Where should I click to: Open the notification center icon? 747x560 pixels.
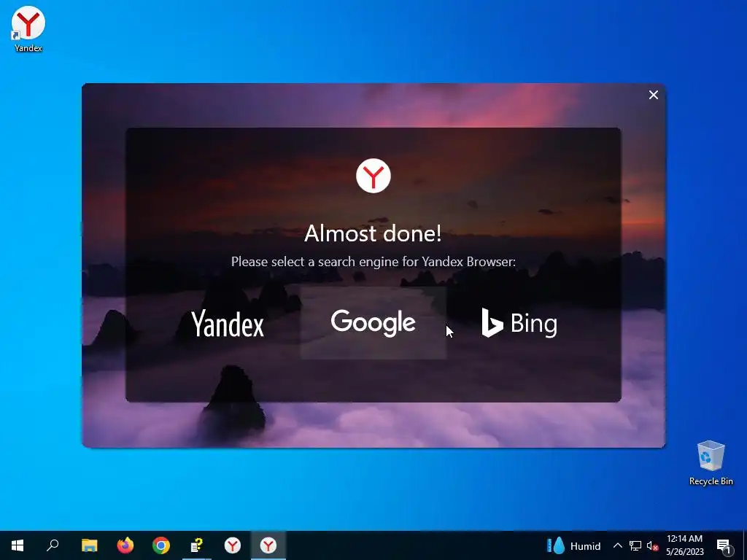click(x=724, y=545)
